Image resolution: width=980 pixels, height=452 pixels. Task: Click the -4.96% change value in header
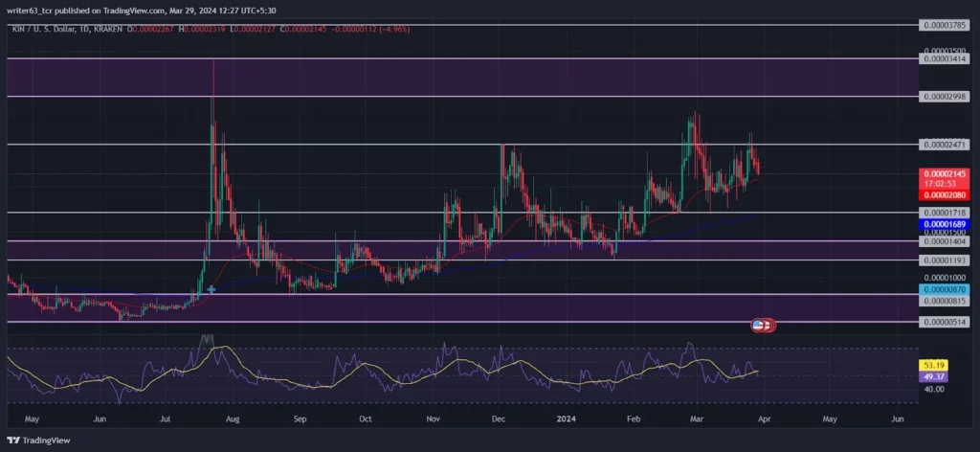click(394, 29)
